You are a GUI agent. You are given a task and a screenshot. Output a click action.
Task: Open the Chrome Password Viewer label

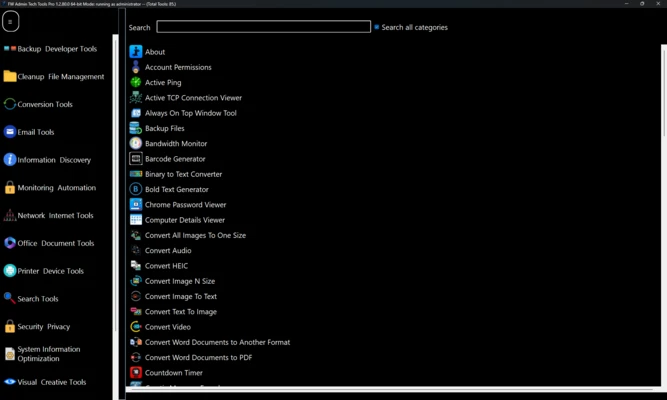tap(185, 205)
